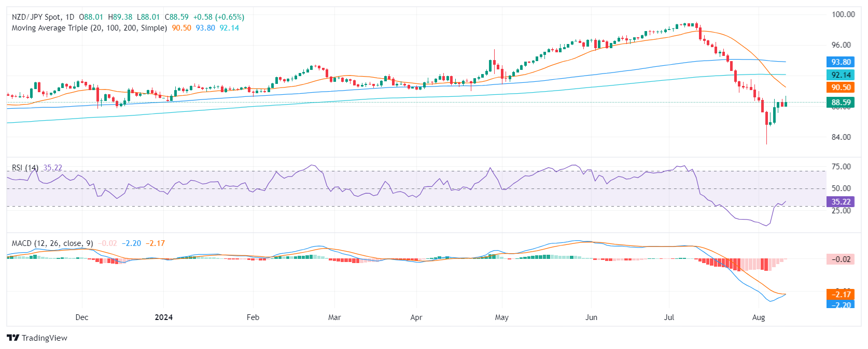
Task: Click the Dec label on time axis
Action: 81,317
